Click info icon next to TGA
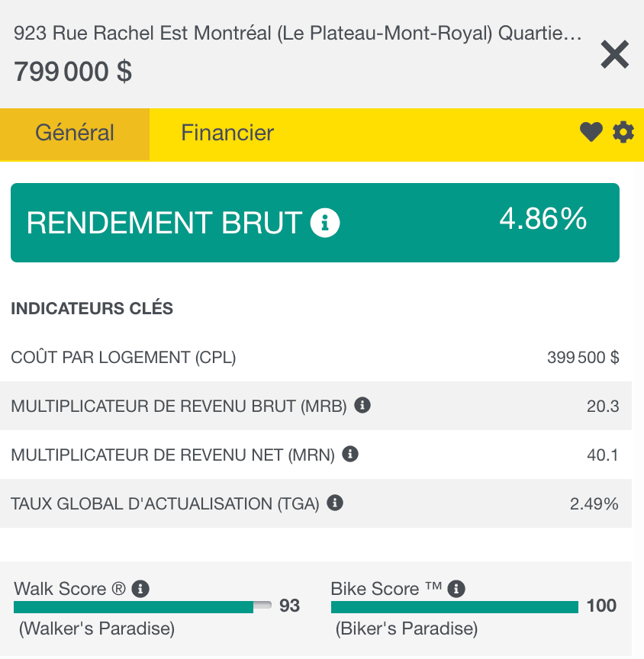 click(334, 503)
